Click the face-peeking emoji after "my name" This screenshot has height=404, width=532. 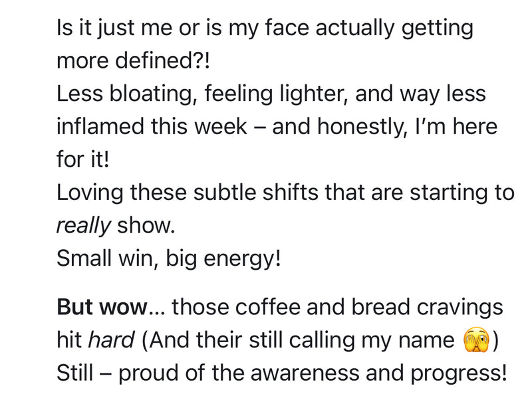[477, 341]
